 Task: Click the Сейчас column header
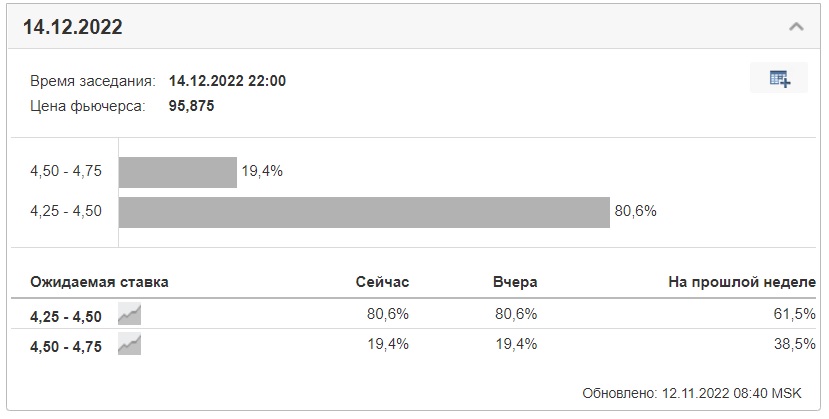click(382, 282)
